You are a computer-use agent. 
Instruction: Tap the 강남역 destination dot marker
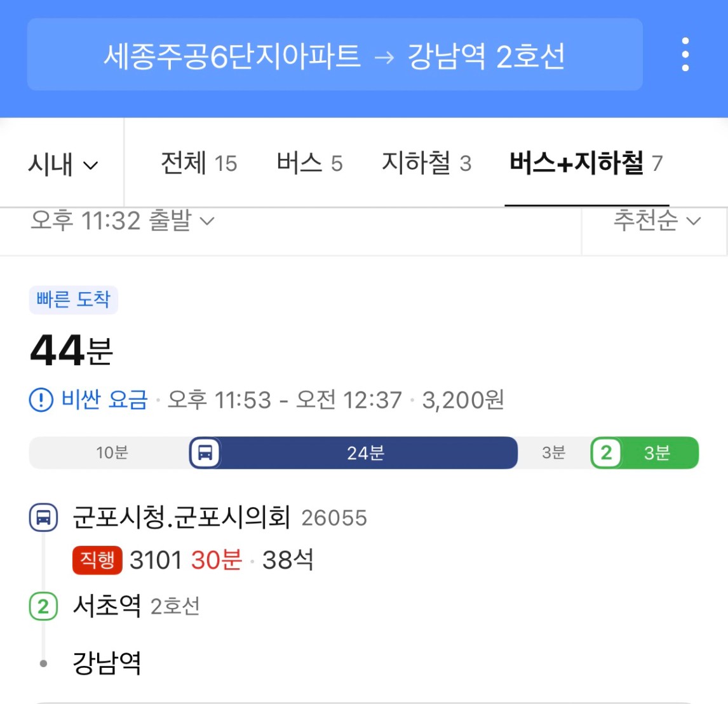coord(43,663)
